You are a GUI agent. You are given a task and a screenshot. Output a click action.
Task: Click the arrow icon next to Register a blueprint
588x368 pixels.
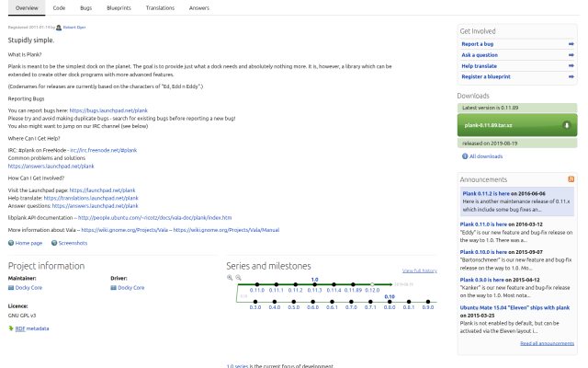pyautogui.click(x=571, y=76)
